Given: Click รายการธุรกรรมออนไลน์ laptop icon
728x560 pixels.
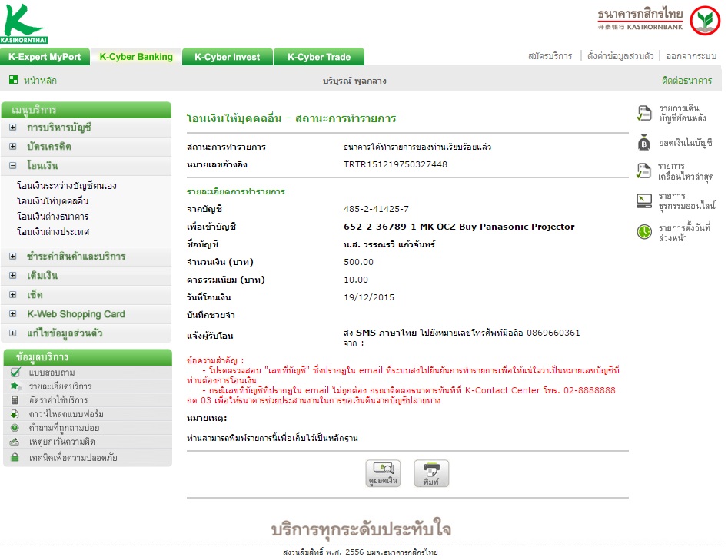Looking at the screenshot, I should point(644,201).
